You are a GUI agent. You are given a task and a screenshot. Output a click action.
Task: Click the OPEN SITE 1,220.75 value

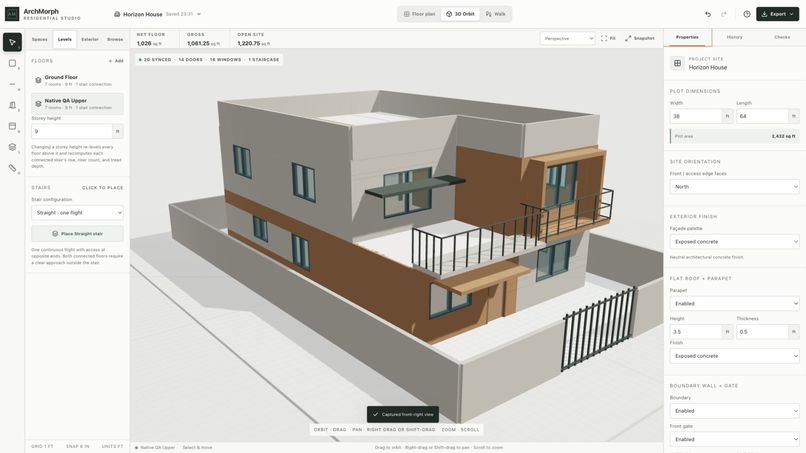pos(253,44)
